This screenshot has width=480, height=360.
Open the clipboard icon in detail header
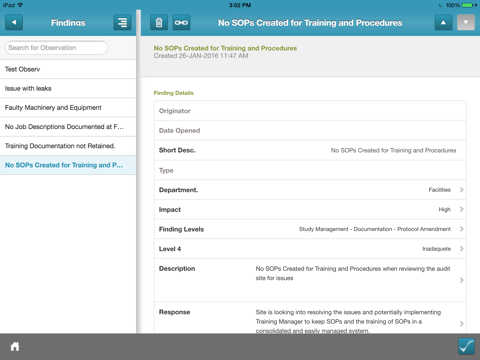pos(159,23)
